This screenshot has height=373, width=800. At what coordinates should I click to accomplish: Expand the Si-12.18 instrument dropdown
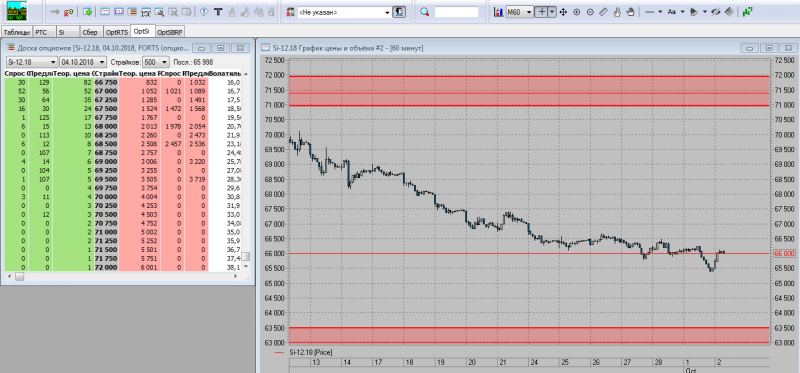pyautogui.click(x=31, y=62)
